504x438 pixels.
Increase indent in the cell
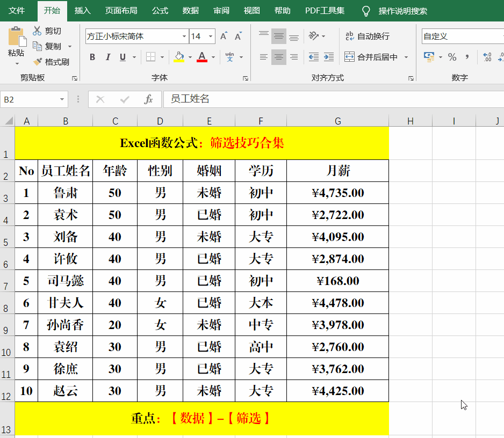coord(329,57)
